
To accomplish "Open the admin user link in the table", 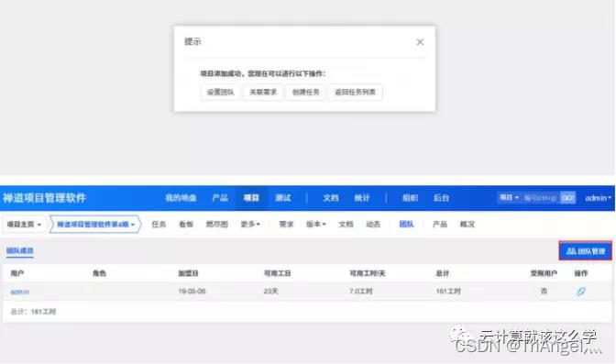I will pos(19,292).
